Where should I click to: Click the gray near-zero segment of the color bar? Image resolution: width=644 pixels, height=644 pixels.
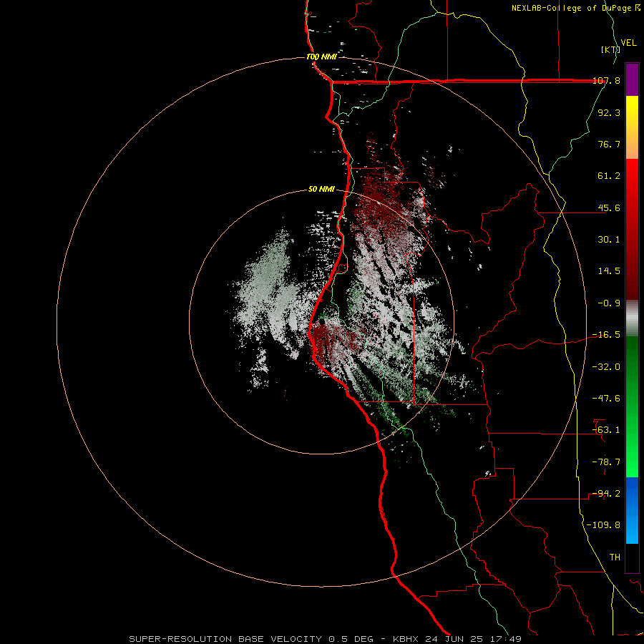pyautogui.click(x=632, y=318)
